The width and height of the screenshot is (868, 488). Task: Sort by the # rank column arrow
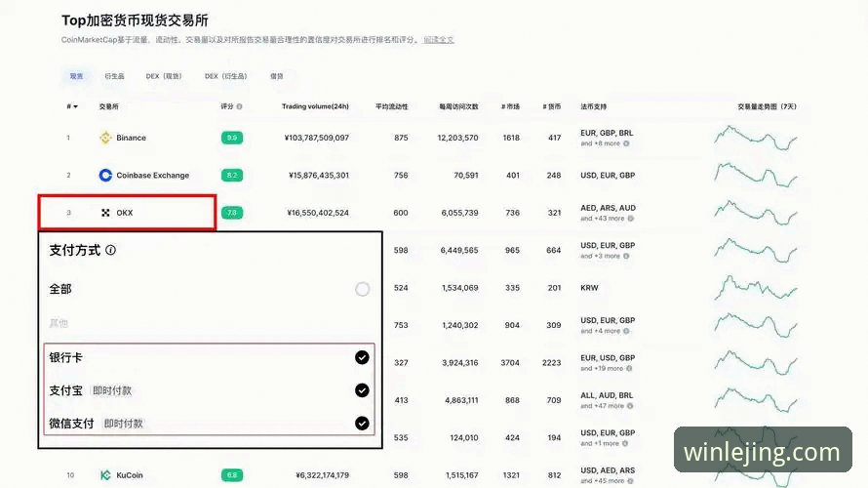(x=75, y=106)
